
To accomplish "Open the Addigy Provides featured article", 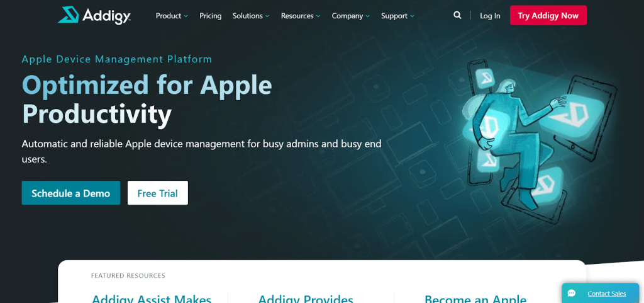I will pyautogui.click(x=306, y=299).
